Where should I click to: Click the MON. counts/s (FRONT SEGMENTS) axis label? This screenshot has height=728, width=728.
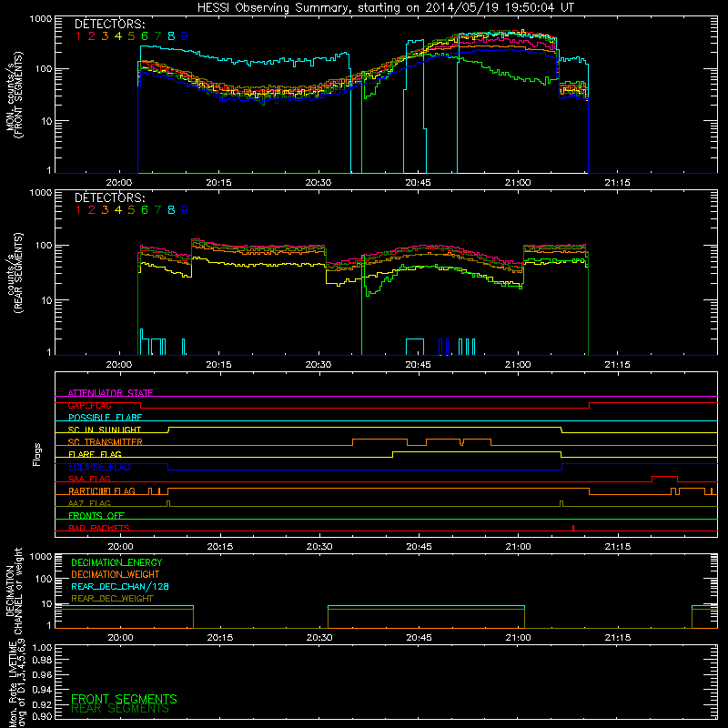point(15,95)
